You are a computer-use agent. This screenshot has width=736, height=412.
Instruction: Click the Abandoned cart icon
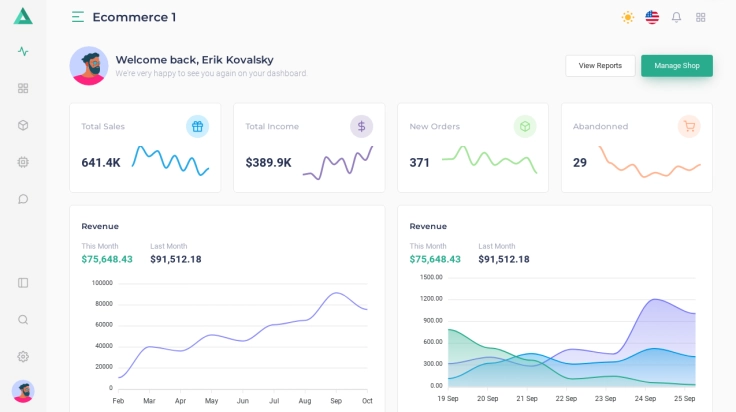[689, 126]
